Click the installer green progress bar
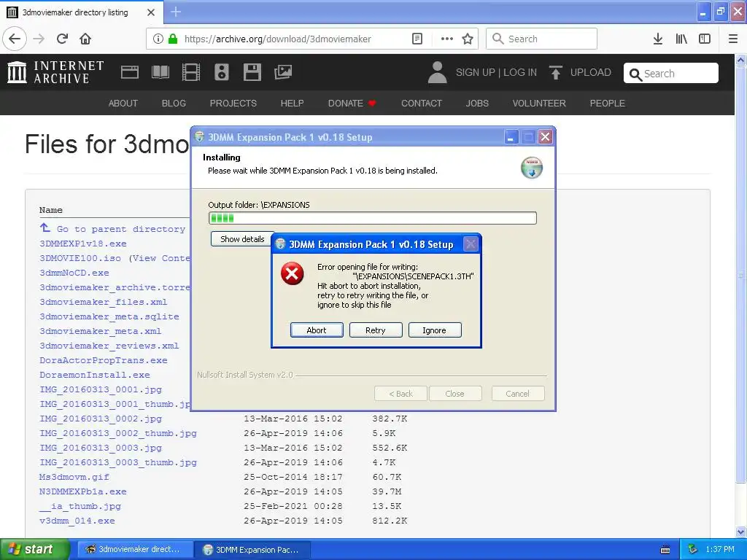Viewport: 747px width, 560px height. (x=373, y=218)
